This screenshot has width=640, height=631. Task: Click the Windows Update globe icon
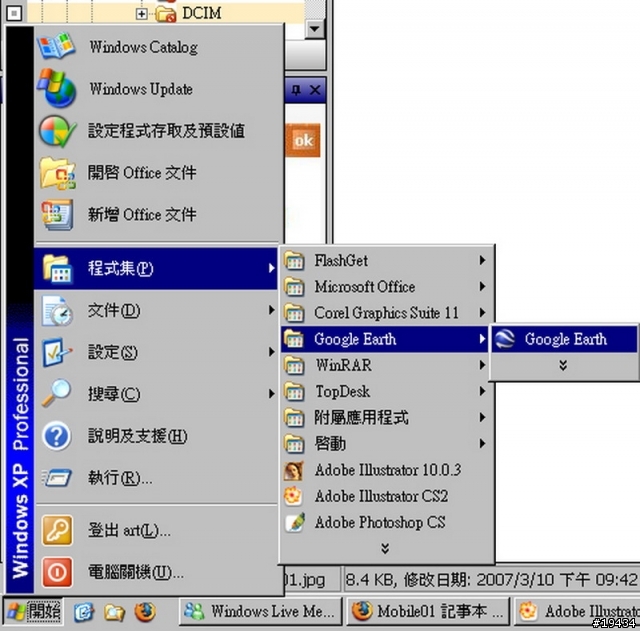tap(57, 89)
